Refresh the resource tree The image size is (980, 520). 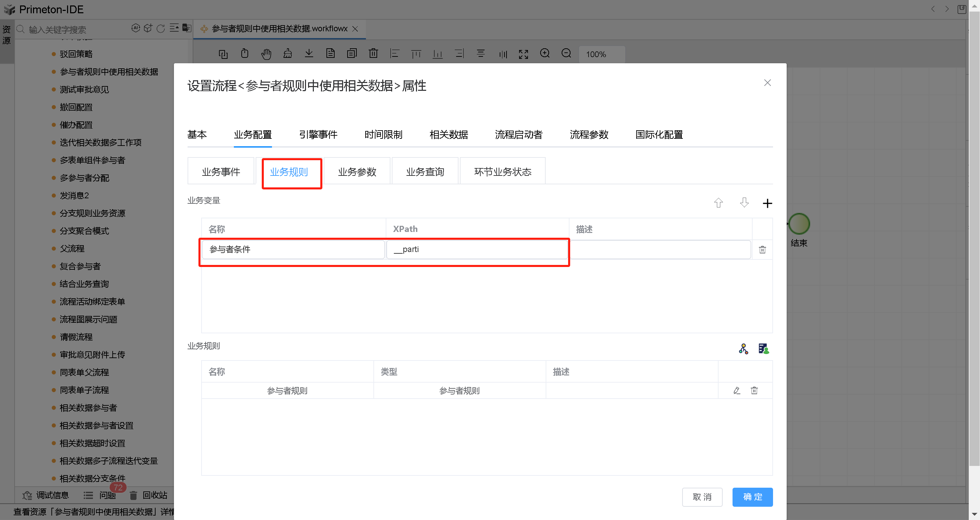coord(161,28)
